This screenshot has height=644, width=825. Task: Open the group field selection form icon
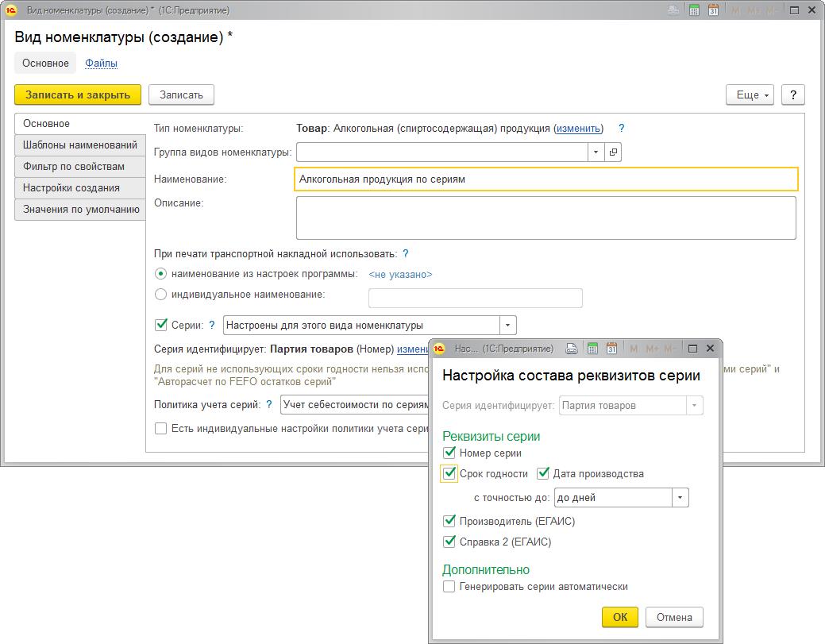pos(613,152)
